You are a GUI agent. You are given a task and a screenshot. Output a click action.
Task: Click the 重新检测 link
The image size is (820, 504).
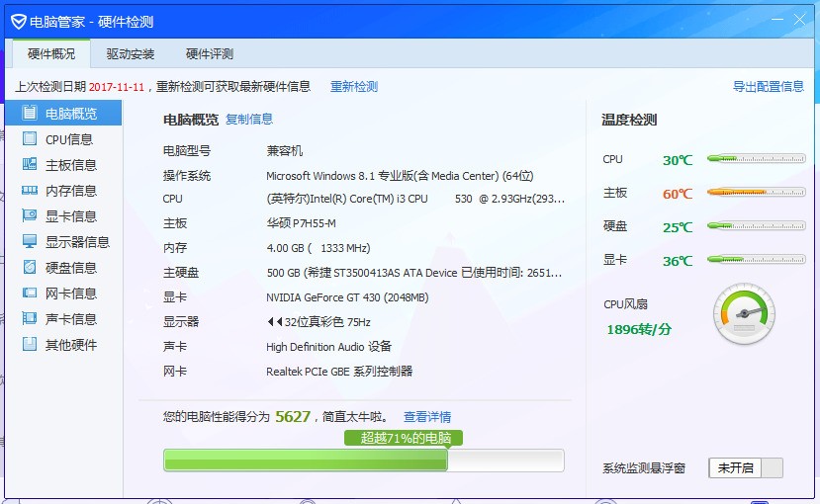pyautogui.click(x=354, y=86)
